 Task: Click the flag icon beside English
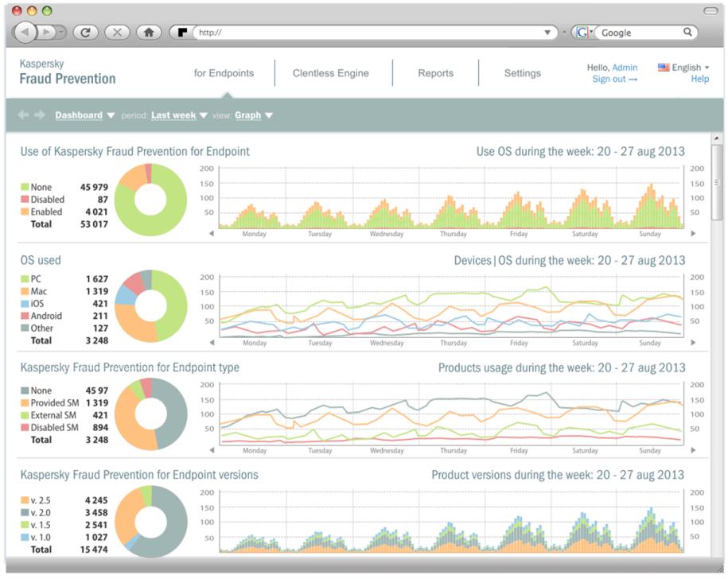[x=664, y=68]
